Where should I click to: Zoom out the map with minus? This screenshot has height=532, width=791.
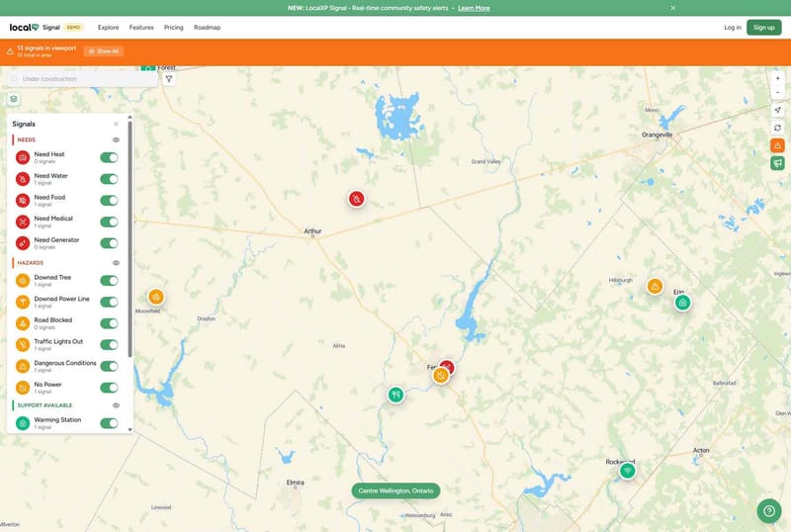tap(777, 92)
